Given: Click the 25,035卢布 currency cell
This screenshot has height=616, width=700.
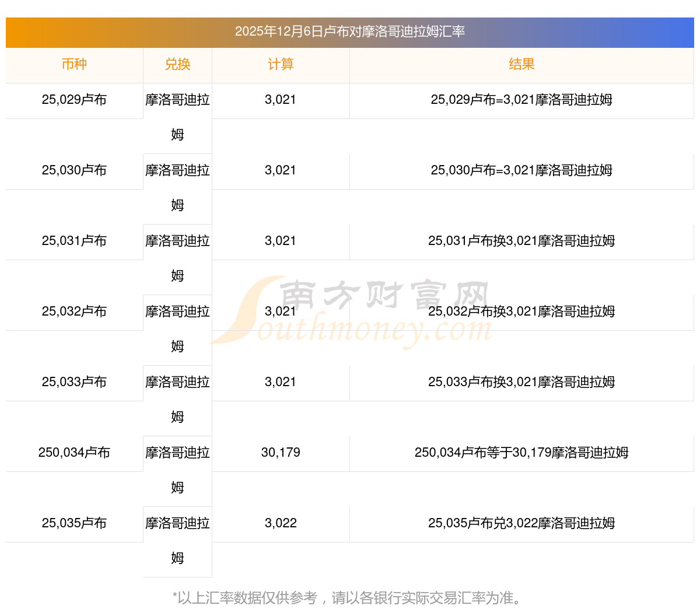Looking at the screenshot, I should coord(74,523).
